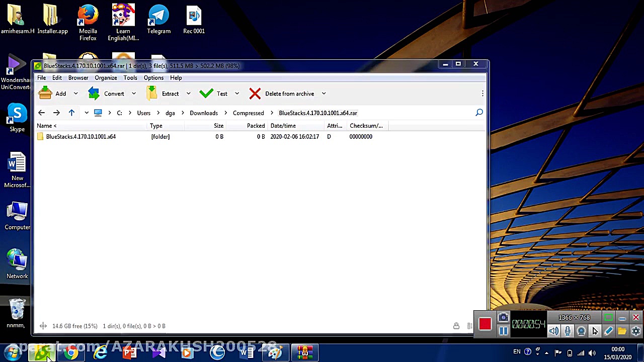Navigate to C: in the breadcrumb

pos(119,113)
